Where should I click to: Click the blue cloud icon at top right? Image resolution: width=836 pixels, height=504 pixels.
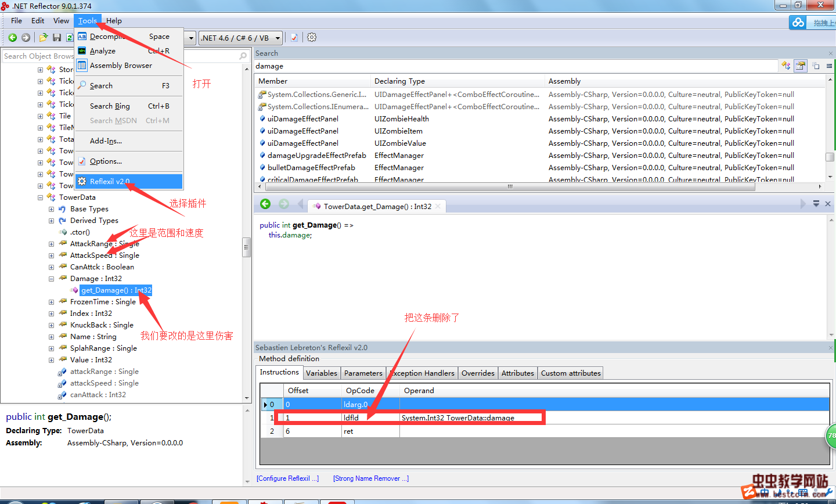798,22
